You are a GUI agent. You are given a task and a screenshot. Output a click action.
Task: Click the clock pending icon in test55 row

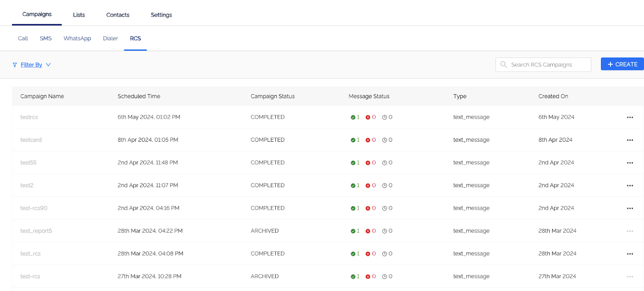(385, 163)
